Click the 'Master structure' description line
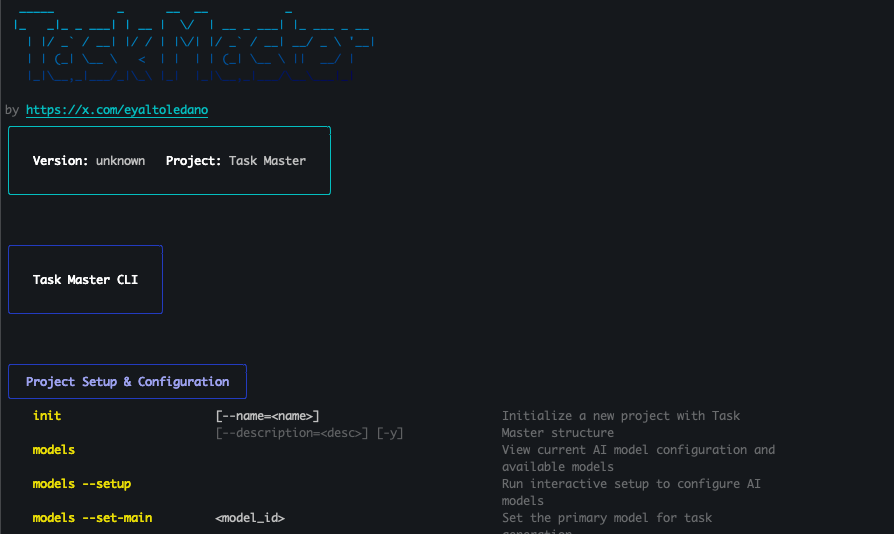Viewport: 894px width, 534px height. [558, 433]
